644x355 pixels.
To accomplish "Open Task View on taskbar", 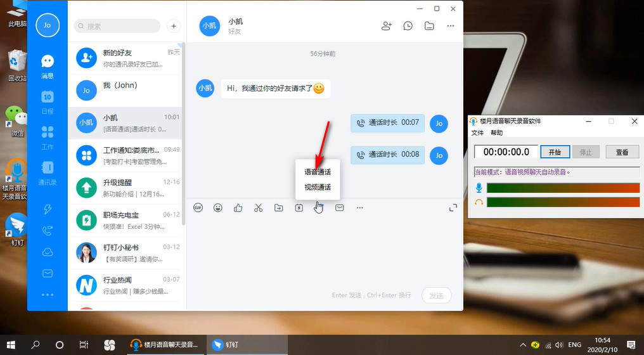I will (x=84, y=345).
